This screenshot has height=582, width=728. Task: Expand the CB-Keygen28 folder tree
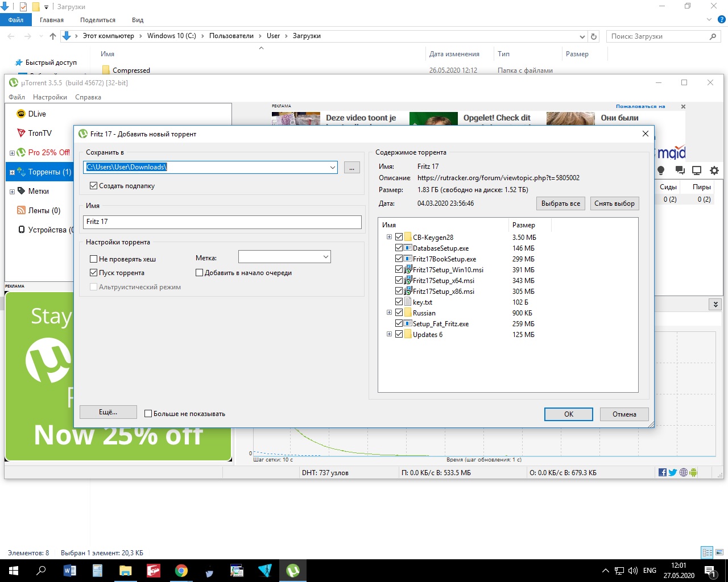pos(389,237)
